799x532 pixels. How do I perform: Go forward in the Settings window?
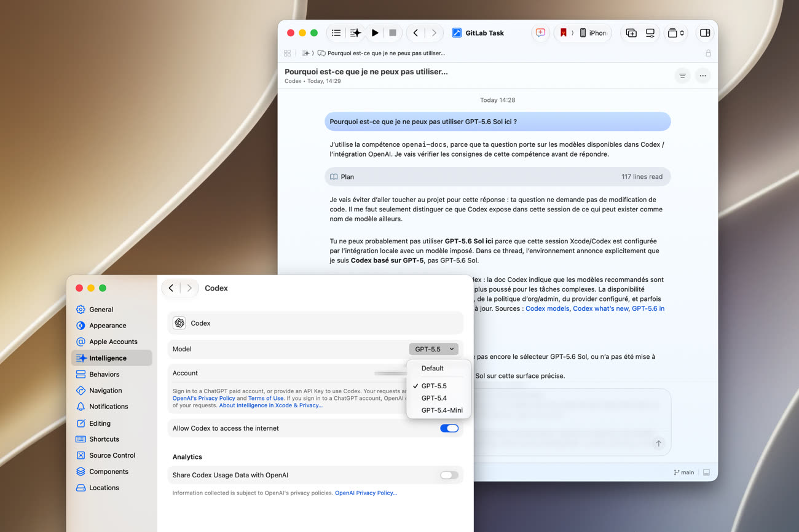[189, 288]
